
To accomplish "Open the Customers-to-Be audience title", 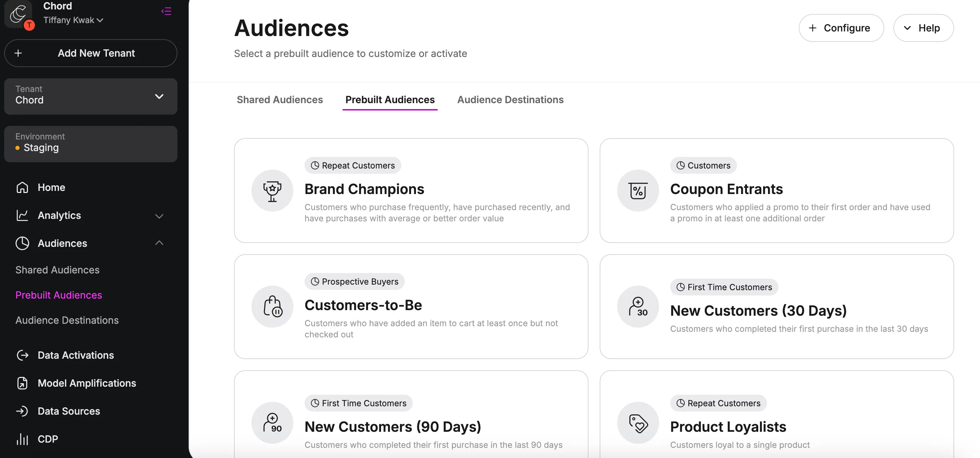I will pos(363,305).
